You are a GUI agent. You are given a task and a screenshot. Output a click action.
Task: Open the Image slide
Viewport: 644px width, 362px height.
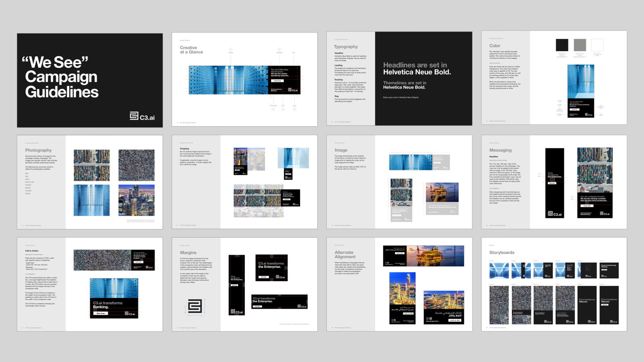click(x=399, y=182)
